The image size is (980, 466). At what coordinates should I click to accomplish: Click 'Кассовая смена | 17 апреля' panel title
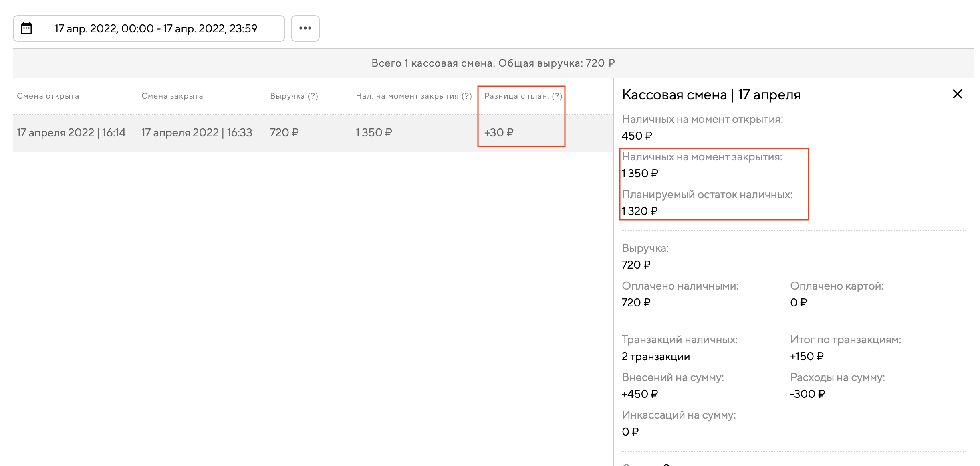pos(711,95)
